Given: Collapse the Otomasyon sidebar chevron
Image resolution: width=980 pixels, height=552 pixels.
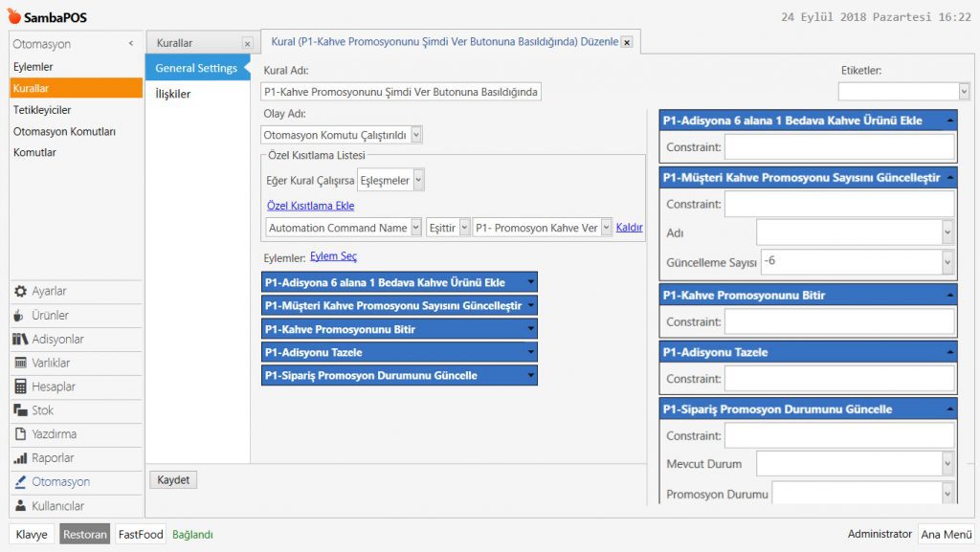Looking at the screenshot, I should [131, 44].
